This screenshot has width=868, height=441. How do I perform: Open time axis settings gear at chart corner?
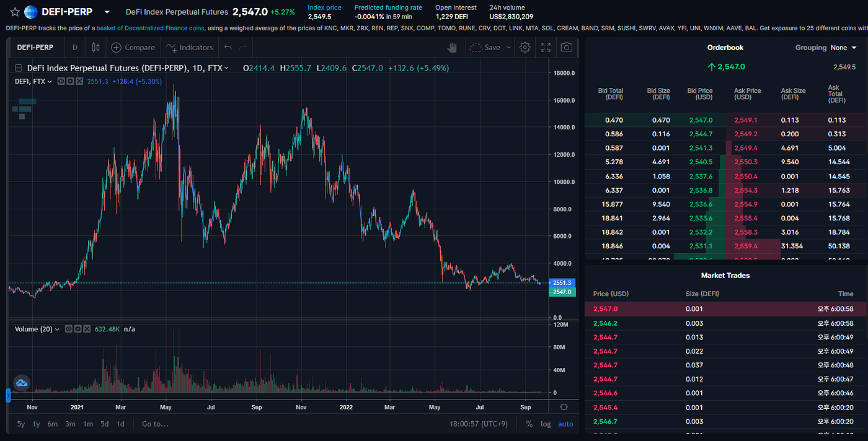click(x=564, y=407)
